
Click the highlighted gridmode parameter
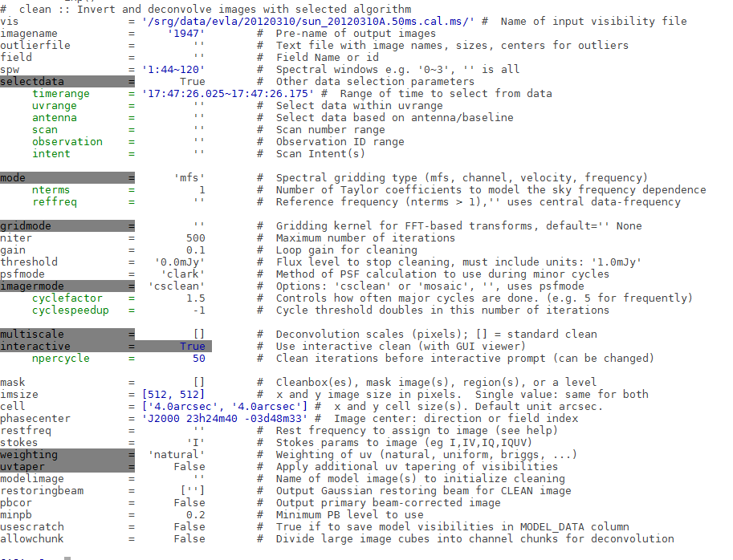67,226
